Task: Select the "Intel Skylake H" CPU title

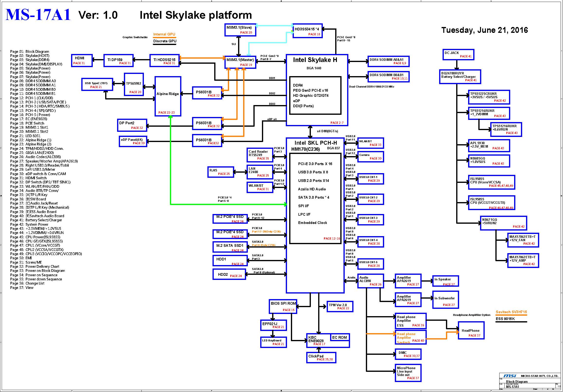Action: [315, 60]
